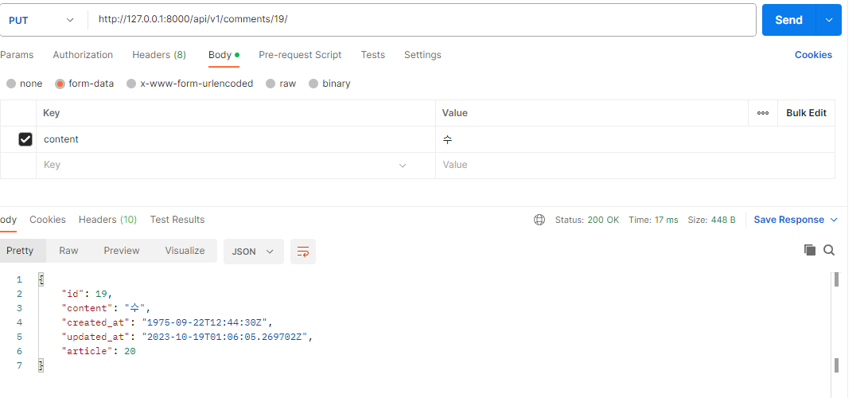Click Save Response

tap(789, 220)
